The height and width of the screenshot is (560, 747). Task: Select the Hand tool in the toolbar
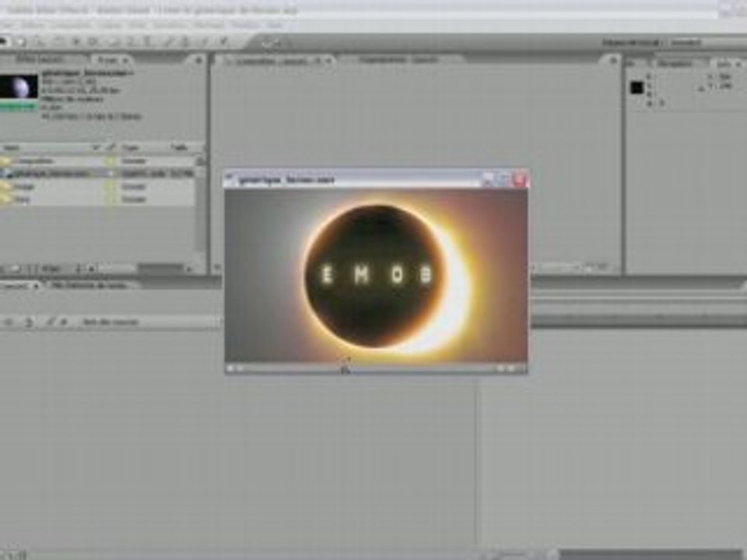coord(20,42)
